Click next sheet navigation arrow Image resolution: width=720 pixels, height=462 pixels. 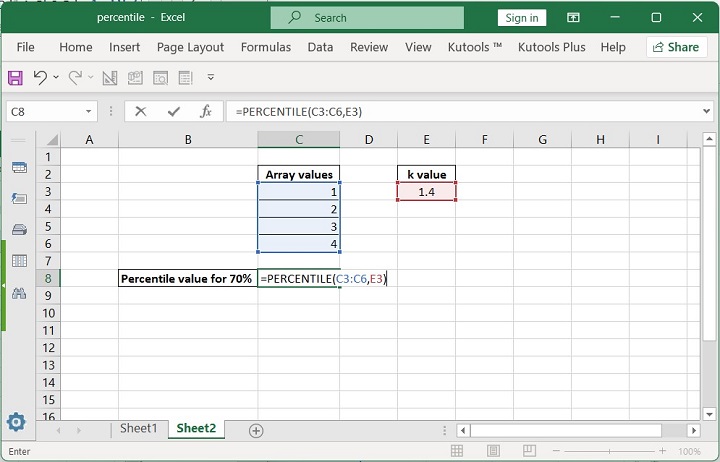(x=79, y=431)
